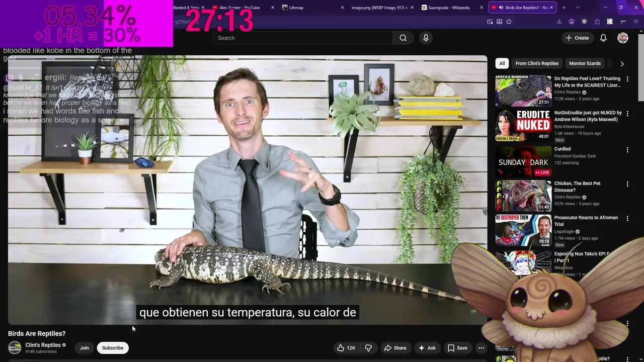Open YouTube notifications bell

point(603,38)
